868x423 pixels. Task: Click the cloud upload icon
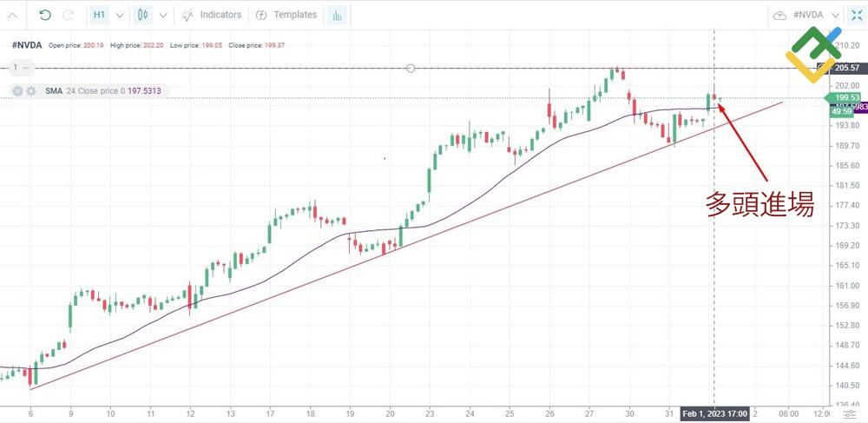[x=779, y=16]
